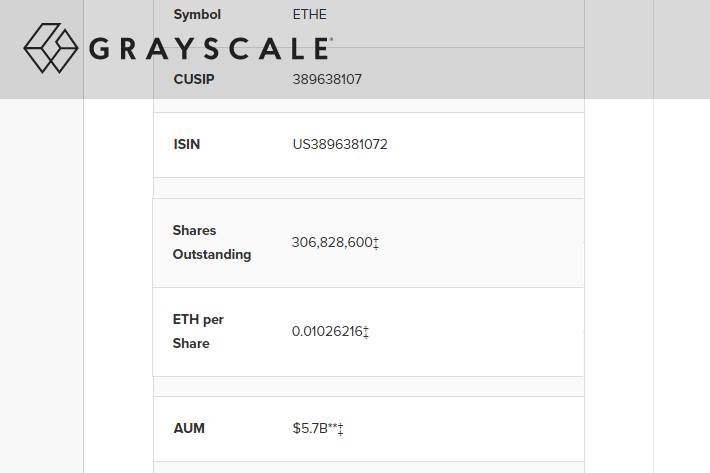Click the registered trademark symbol on the logo
Image resolution: width=710 pixels, height=473 pixels.
[x=331, y=39]
